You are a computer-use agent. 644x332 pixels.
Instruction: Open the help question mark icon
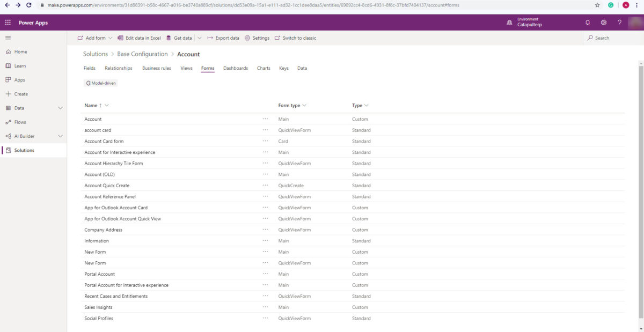click(x=619, y=23)
